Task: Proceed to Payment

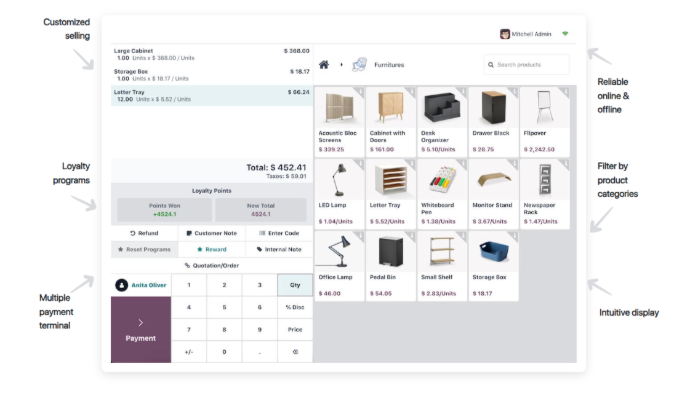Action: tap(141, 329)
